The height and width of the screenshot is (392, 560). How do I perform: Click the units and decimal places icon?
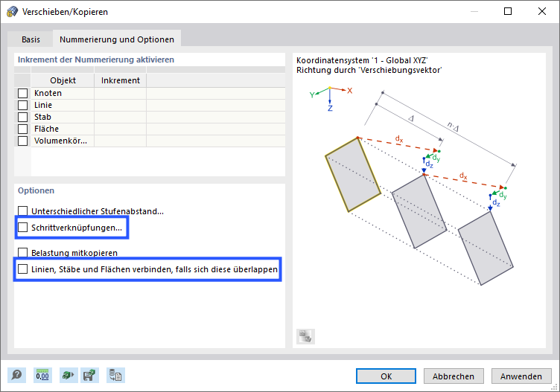pos(42,375)
